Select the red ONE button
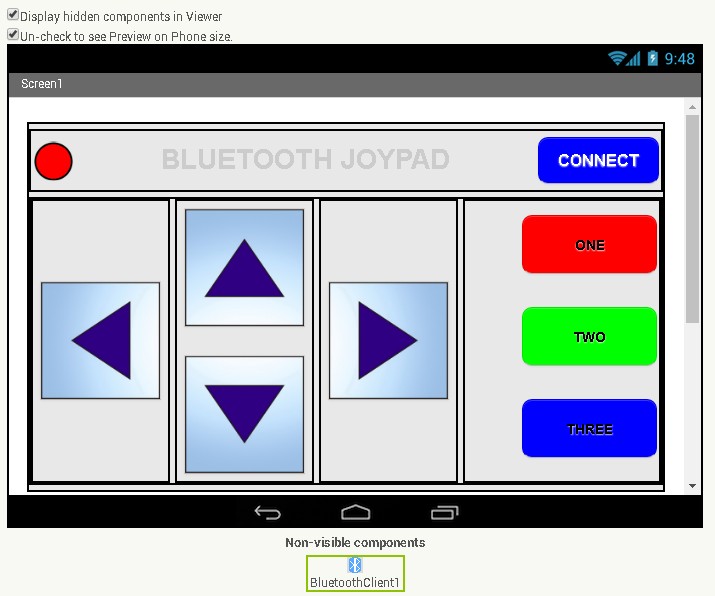The width and height of the screenshot is (715, 596). point(589,244)
